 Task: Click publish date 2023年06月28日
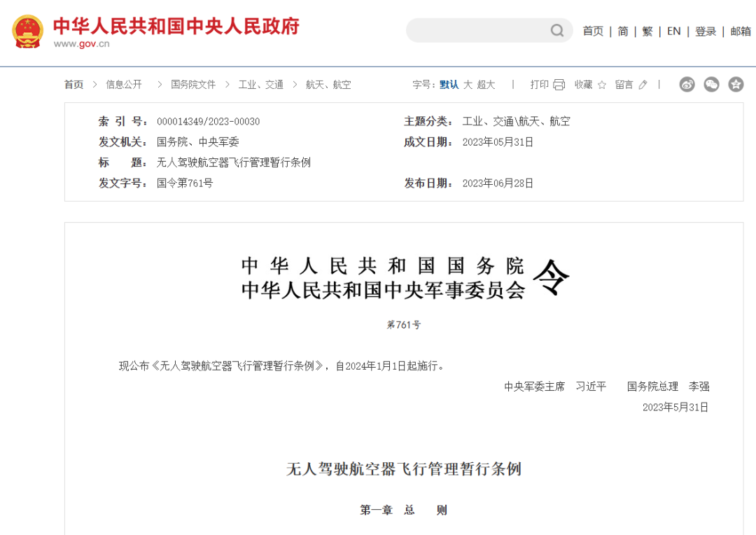click(498, 183)
